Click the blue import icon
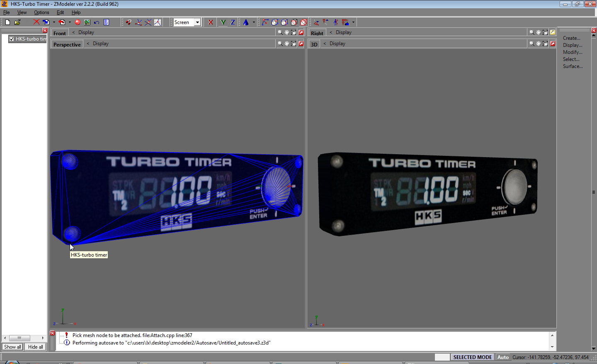Image resolution: width=597 pixels, height=364 pixels. 46,22
